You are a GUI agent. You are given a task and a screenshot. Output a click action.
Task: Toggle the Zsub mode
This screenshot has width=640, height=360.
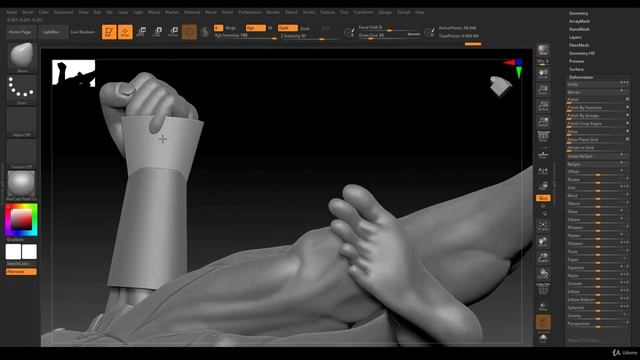click(304, 28)
